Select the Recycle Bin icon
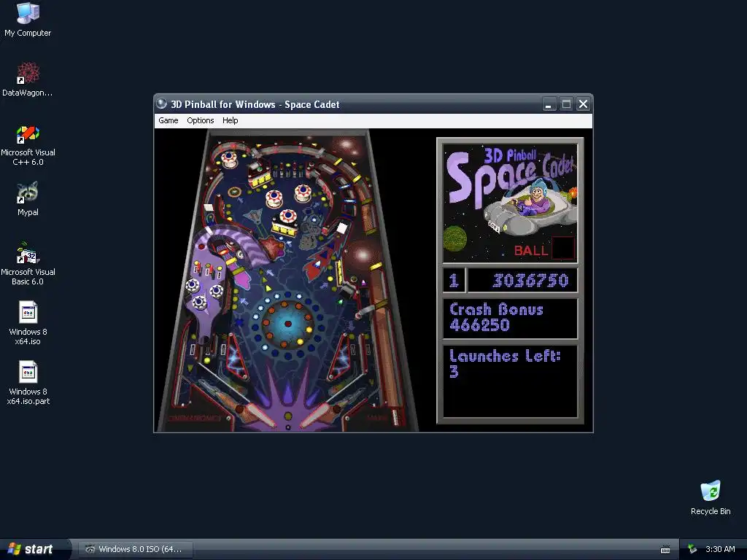747x560 pixels. (711, 498)
